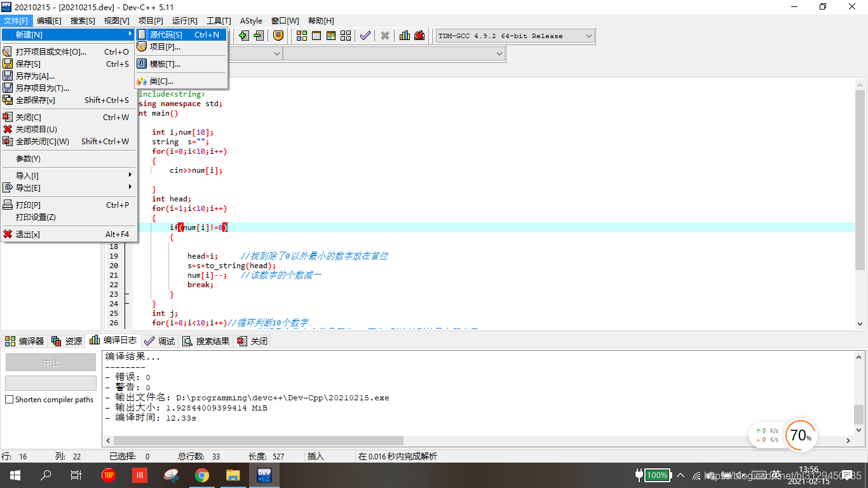Show hidden system tray icons chevron
Viewport: 868px width, 488px height.
tap(681, 475)
